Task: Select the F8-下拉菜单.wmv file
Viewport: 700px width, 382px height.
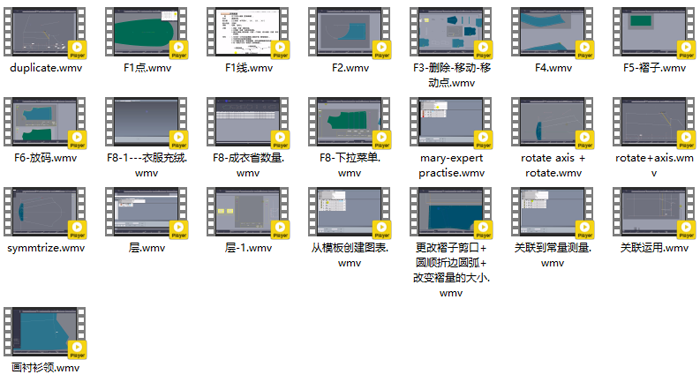Action: (350, 122)
